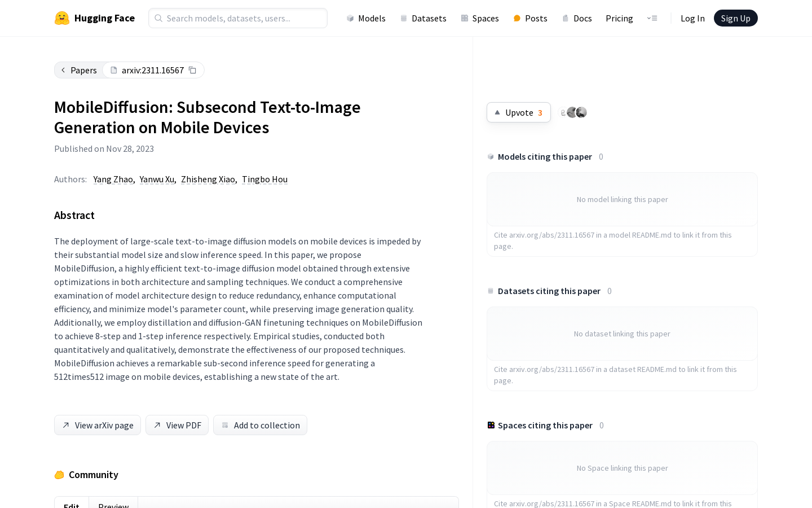This screenshot has height=508, width=812.
Task: Click the Log In link
Action: (x=692, y=18)
